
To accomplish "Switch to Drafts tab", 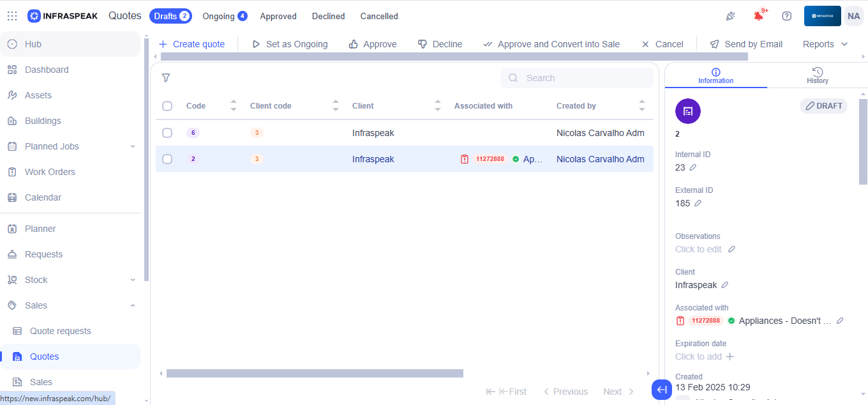I will pyautogui.click(x=170, y=16).
